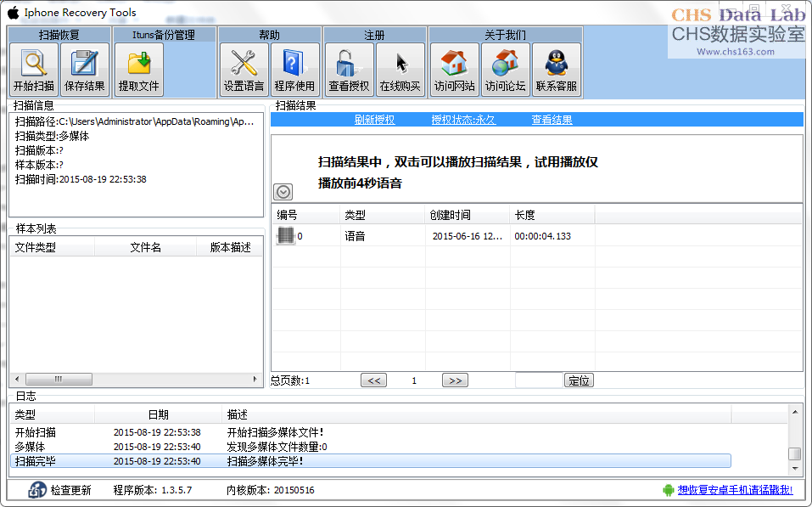This screenshot has width=812, height=507.
Task: Select the 多媒体 log row
Action: (x=371, y=447)
